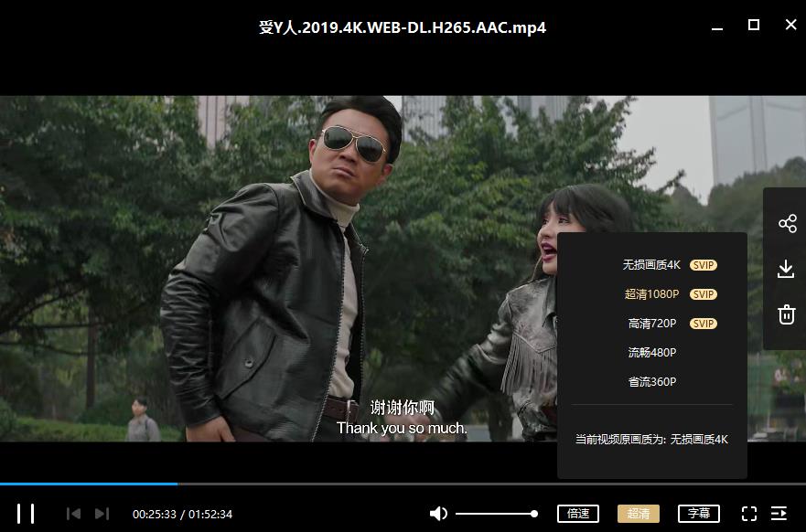
Task: Share the video via share icon
Action: point(787,224)
